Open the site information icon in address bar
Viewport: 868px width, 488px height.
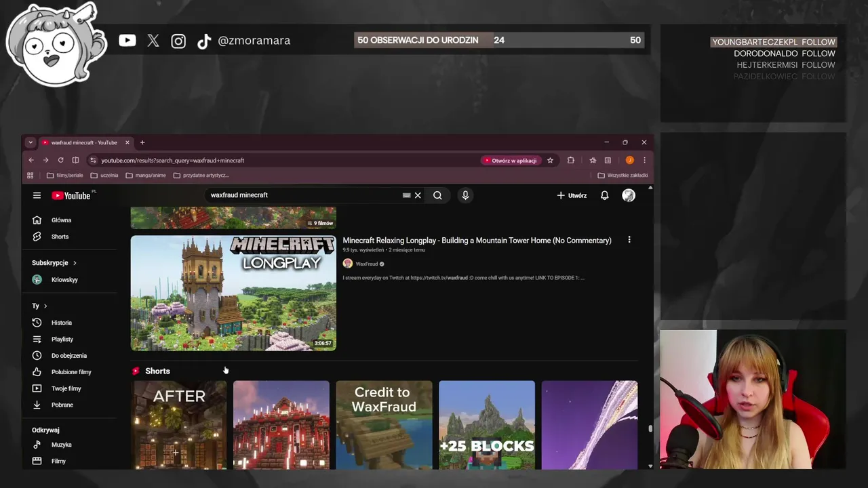point(93,161)
